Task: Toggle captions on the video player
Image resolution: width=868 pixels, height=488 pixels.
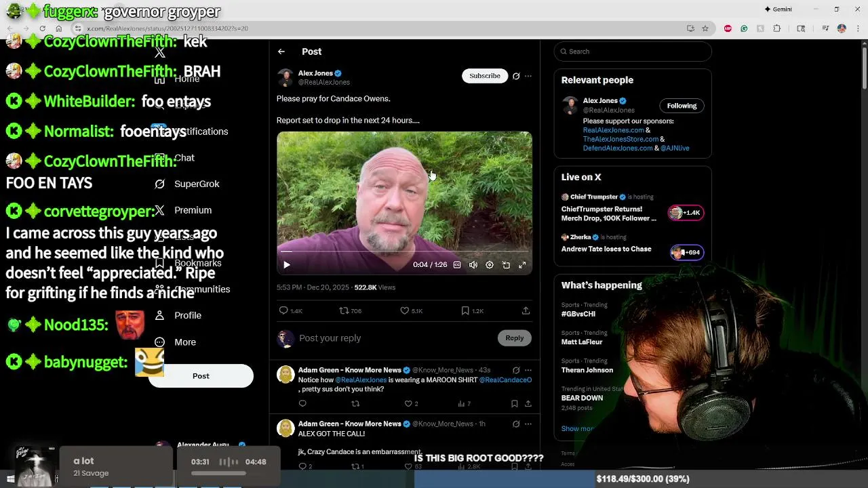Action: [x=457, y=265]
